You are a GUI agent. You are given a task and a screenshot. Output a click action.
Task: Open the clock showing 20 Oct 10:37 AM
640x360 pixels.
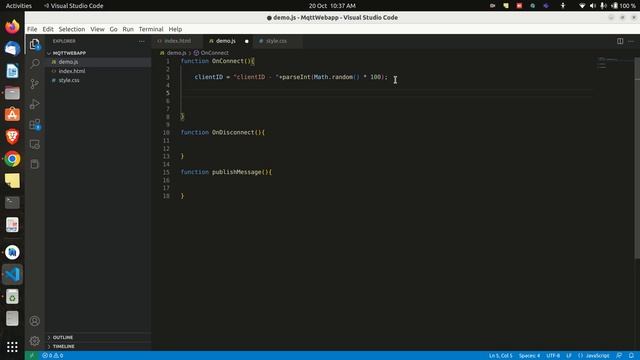[x=332, y=6]
